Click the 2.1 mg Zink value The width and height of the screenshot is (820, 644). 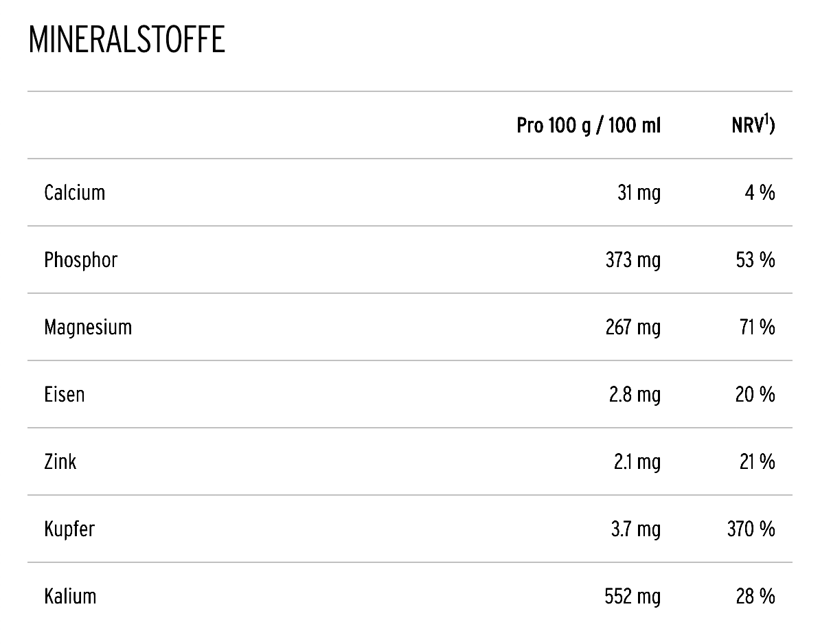coord(637,463)
